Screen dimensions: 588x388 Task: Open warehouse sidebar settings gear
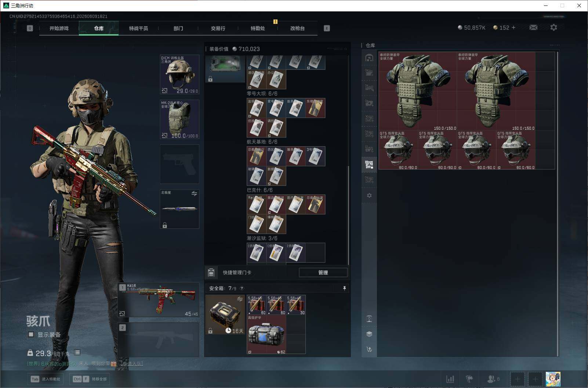tap(369, 195)
